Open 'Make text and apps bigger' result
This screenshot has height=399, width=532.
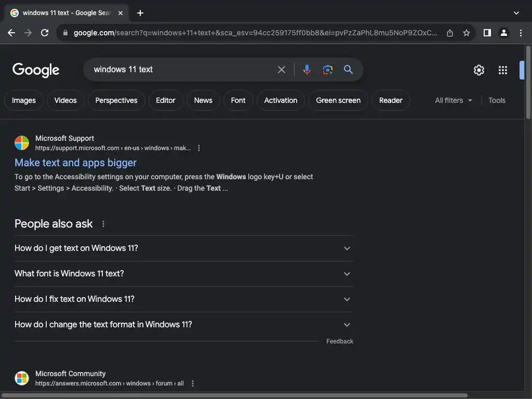click(x=75, y=163)
